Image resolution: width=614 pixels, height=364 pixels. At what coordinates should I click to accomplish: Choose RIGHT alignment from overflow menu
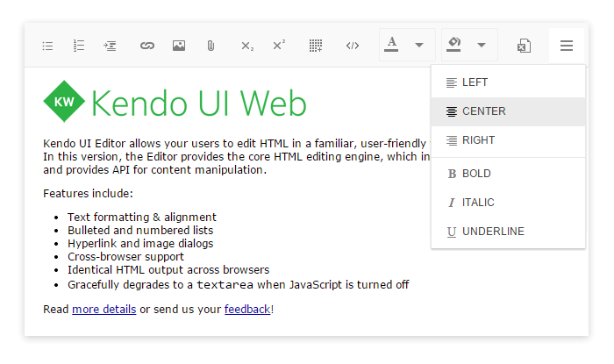coord(508,140)
